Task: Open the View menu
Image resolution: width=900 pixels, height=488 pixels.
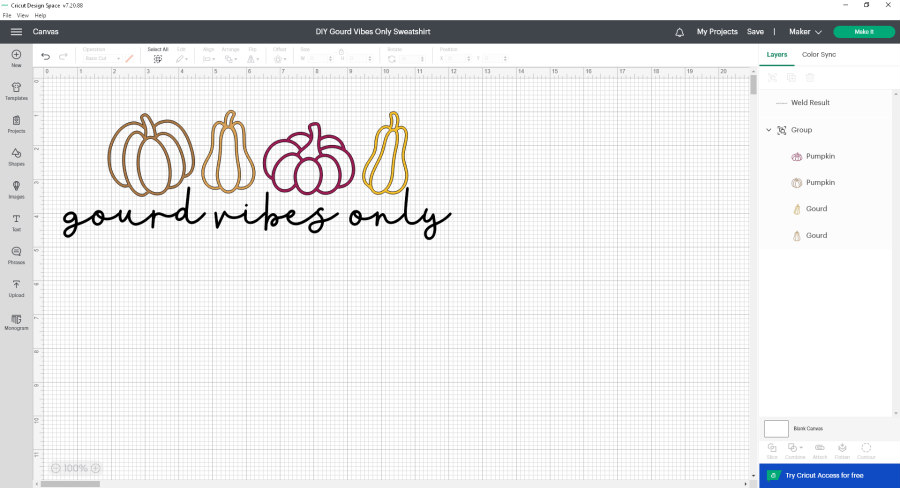Action: point(24,16)
